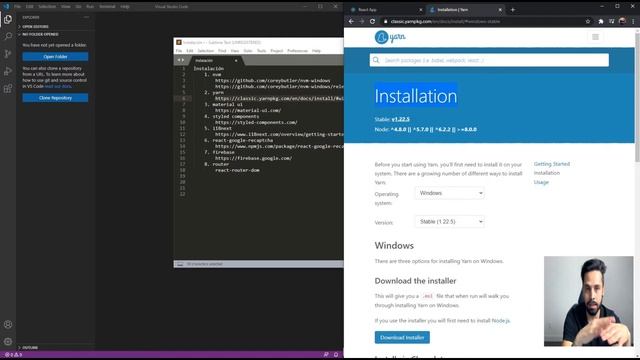Viewport: 640px width, 360px height.
Task: Click the Sublime Text status bar panel switcher icon
Action: (x=180, y=264)
